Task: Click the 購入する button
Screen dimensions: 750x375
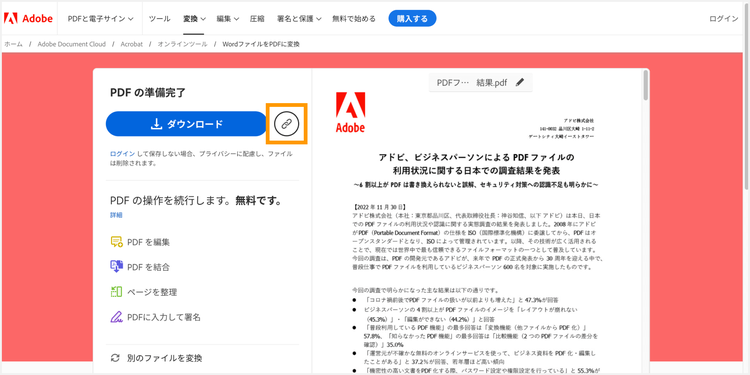Action: pos(412,19)
